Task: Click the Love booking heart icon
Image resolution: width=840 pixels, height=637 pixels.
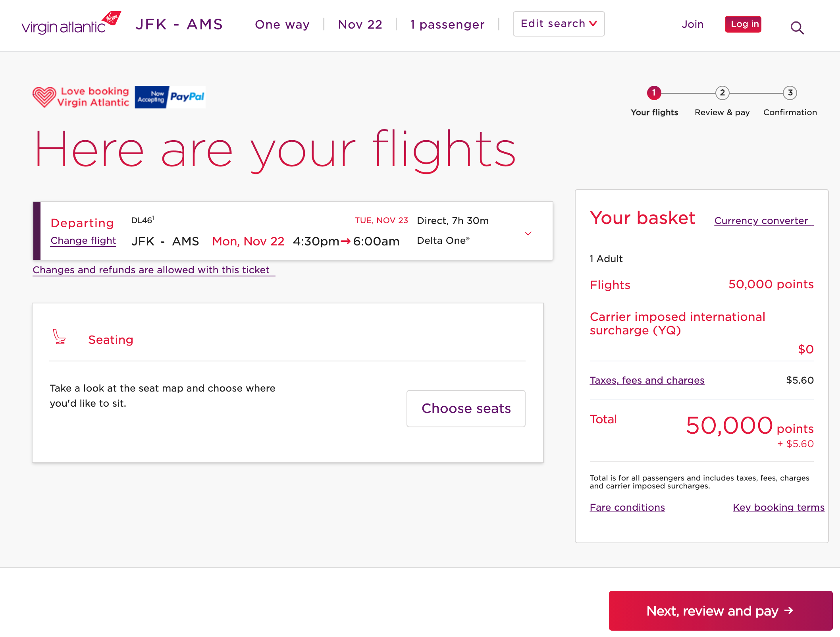Action: 45,97
